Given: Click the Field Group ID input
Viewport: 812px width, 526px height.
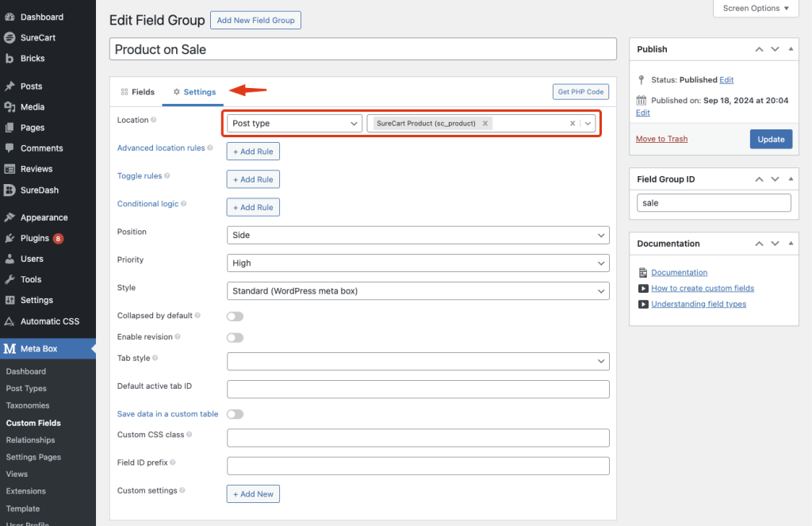Looking at the screenshot, I should coord(714,202).
